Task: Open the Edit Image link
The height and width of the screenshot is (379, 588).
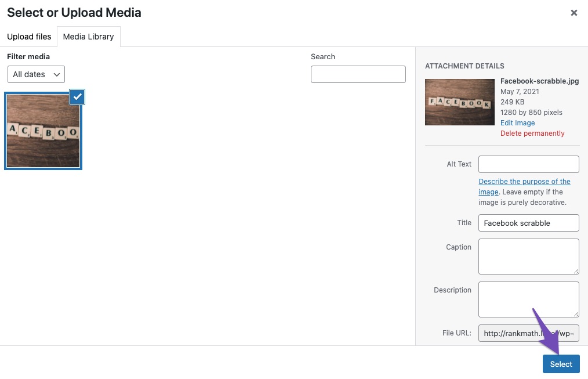Action: (517, 122)
